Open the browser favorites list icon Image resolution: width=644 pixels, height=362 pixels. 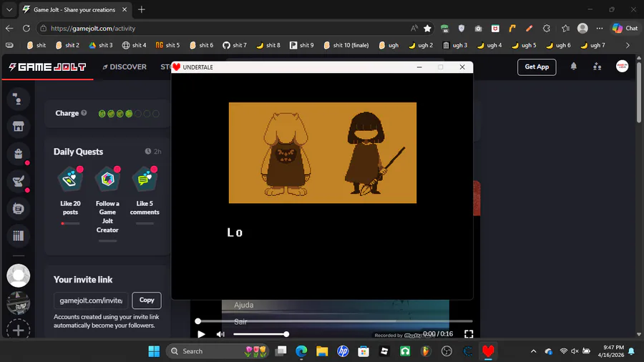point(565,29)
